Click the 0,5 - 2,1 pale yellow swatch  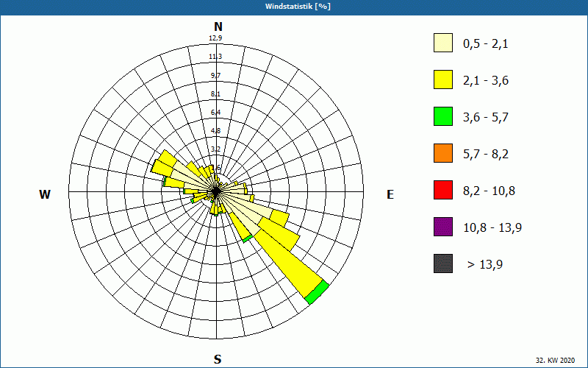[x=443, y=43]
